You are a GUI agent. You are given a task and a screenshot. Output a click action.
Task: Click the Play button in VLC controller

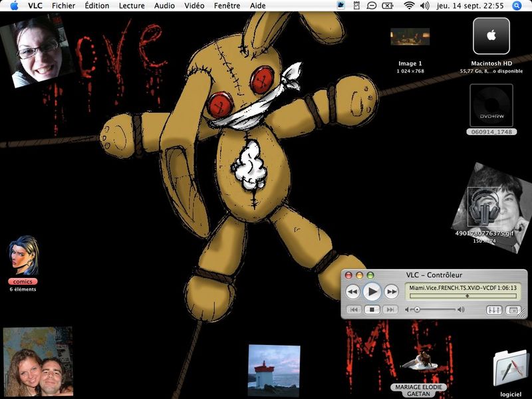[372, 291]
